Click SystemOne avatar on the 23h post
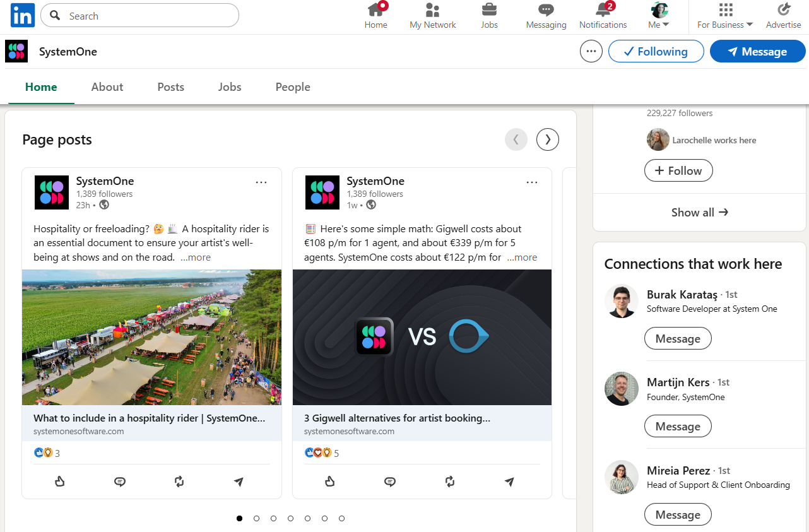 [52, 192]
